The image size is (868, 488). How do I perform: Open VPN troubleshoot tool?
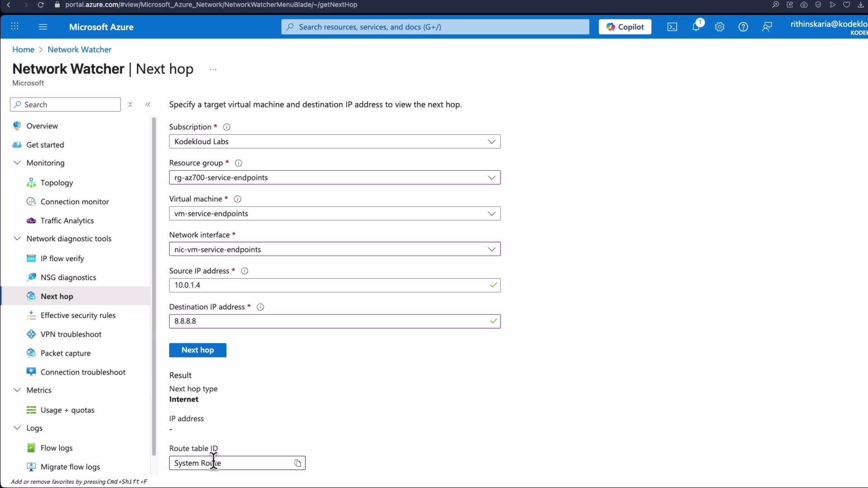pyautogui.click(x=71, y=334)
